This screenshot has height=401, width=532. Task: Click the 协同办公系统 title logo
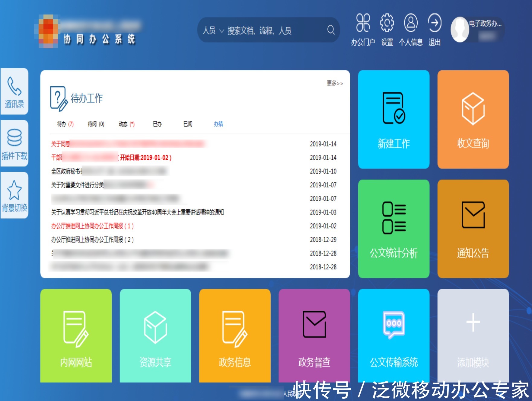(99, 39)
